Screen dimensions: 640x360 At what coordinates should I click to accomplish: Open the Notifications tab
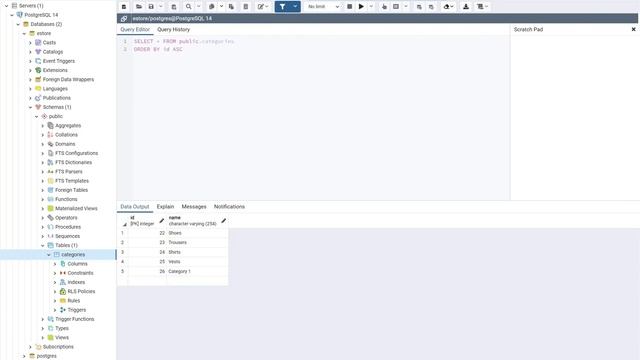tap(229, 207)
